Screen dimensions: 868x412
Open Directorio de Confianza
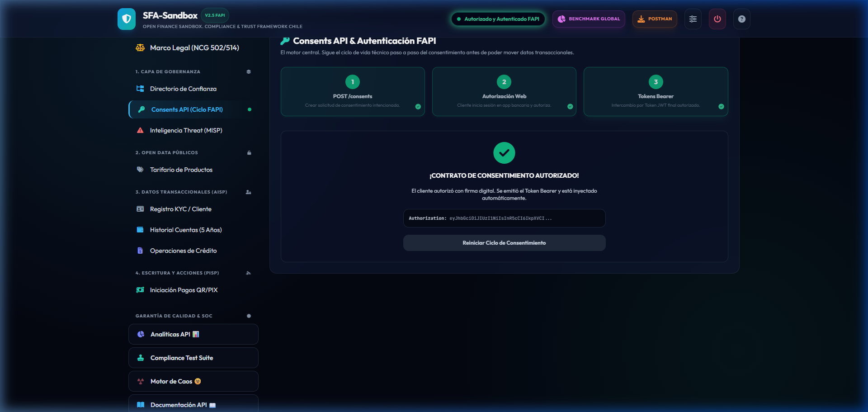(193, 89)
